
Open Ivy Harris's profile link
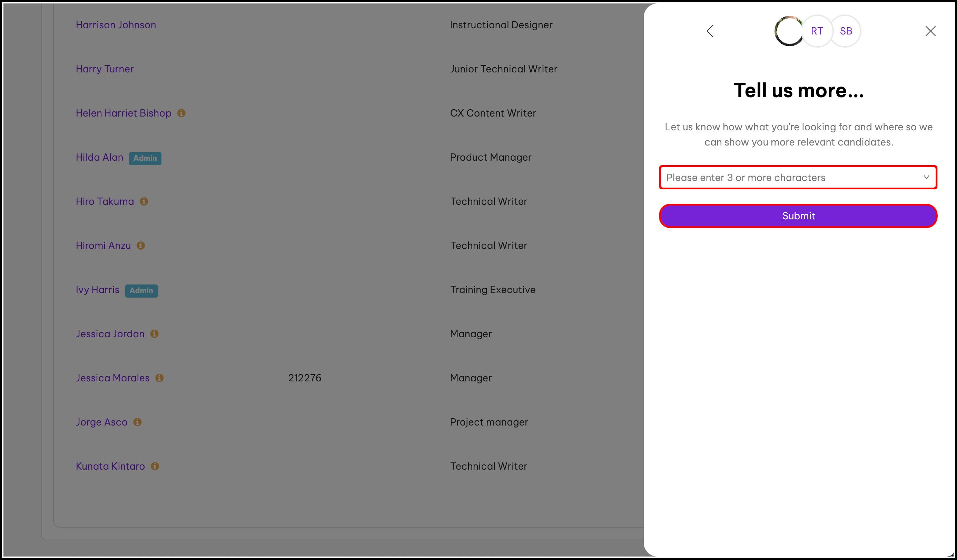(x=98, y=290)
